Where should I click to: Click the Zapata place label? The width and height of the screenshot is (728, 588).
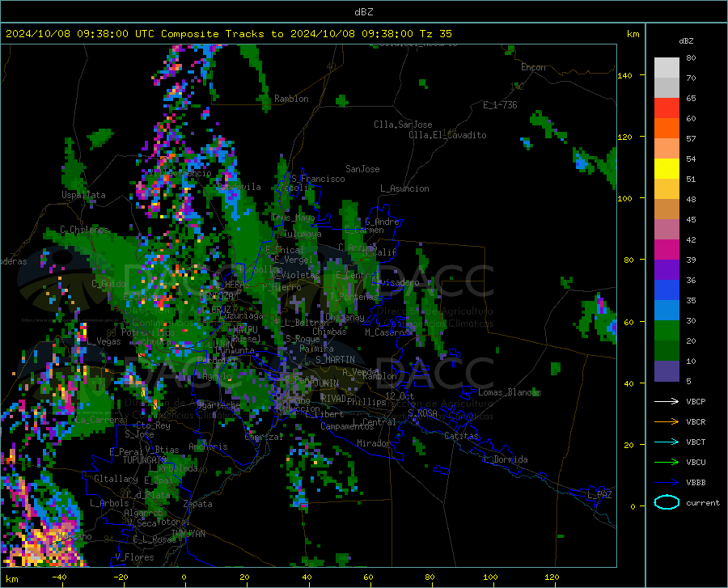tap(198, 504)
